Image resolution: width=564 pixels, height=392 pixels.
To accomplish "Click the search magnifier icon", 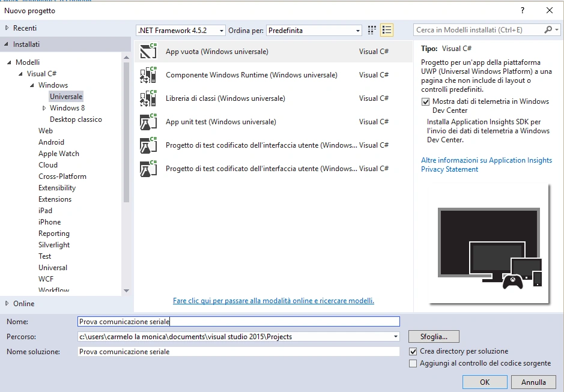I will [x=548, y=30].
